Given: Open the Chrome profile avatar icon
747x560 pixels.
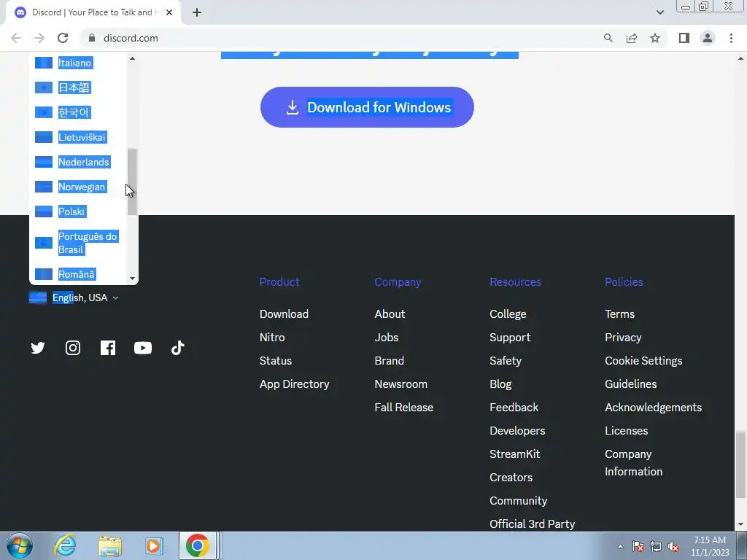Looking at the screenshot, I should coord(708,38).
